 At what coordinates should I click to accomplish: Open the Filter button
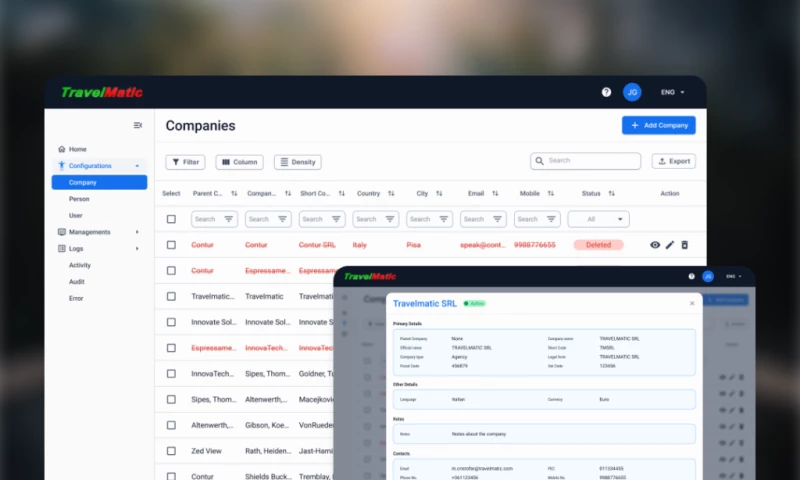coord(185,162)
